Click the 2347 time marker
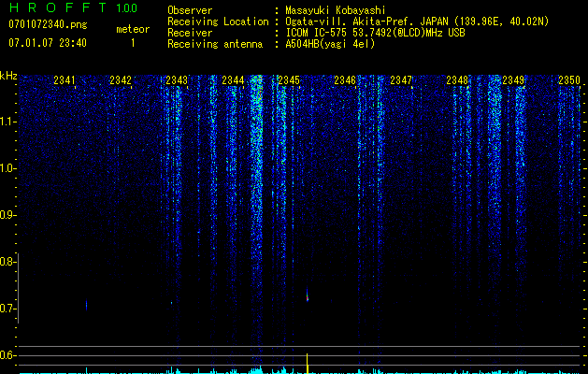588x374 pixels. (x=401, y=80)
